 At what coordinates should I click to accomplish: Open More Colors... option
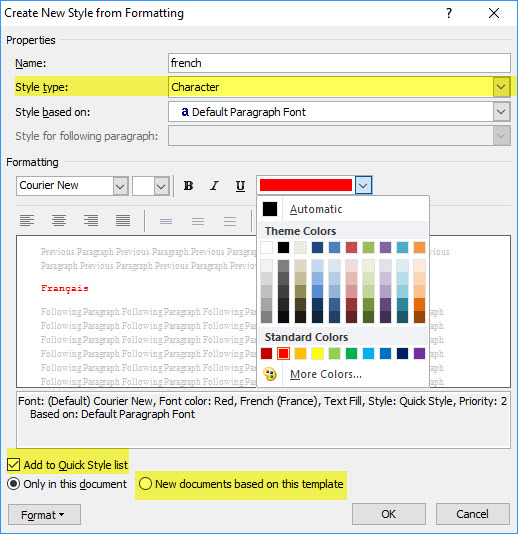326,374
